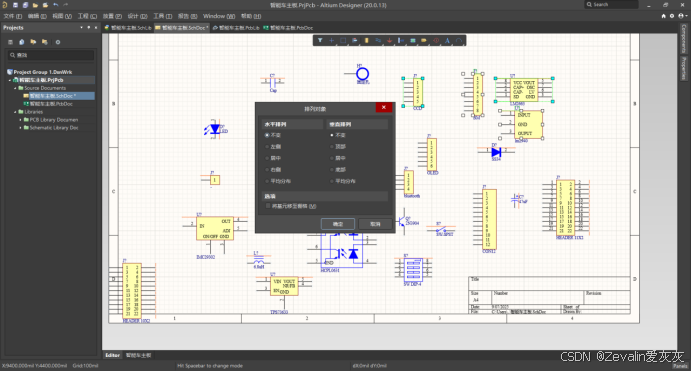Viewport: 692px width, 371px height.
Task: Open the Window (W) menu
Action: tap(219, 16)
